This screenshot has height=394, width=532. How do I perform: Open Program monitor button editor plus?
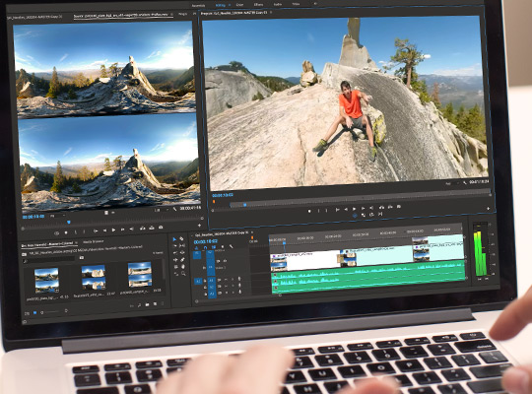pos(488,209)
